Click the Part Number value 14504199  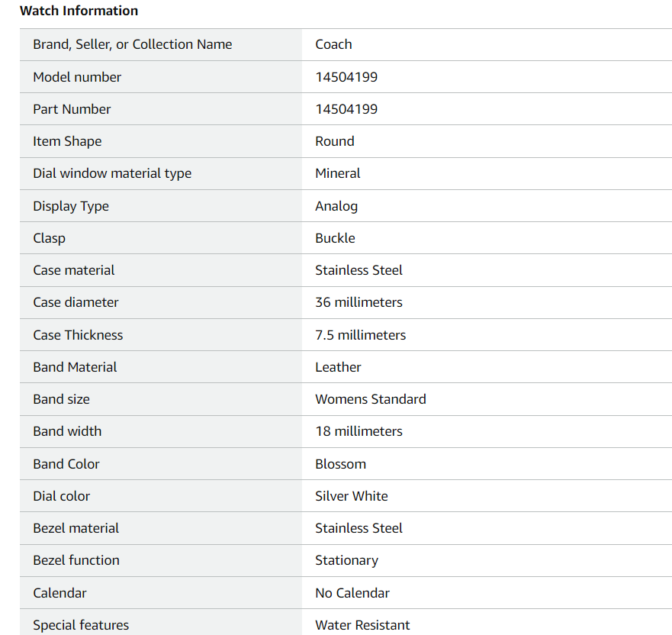coord(346,109)
